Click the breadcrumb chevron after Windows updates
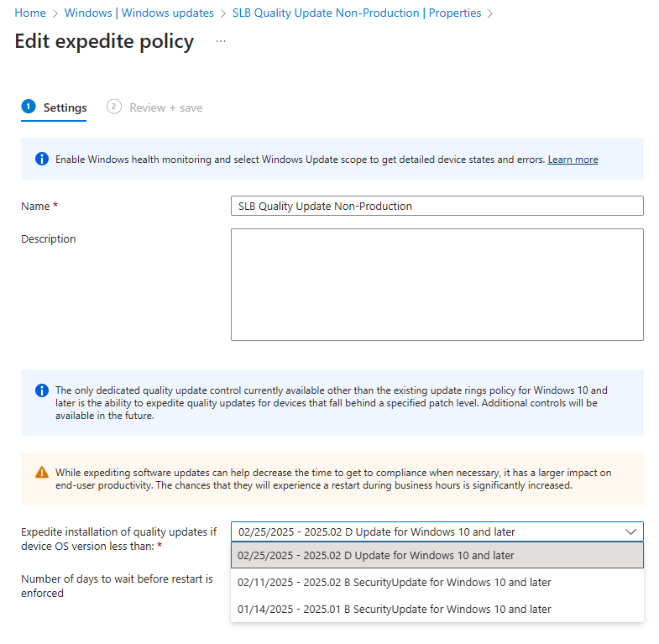659x644 pixels. coord(223,13)
